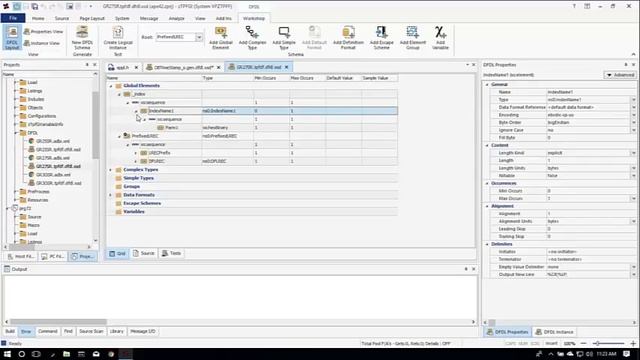
Task: Open the Source ribbon tab
Action: coord(62,18)
